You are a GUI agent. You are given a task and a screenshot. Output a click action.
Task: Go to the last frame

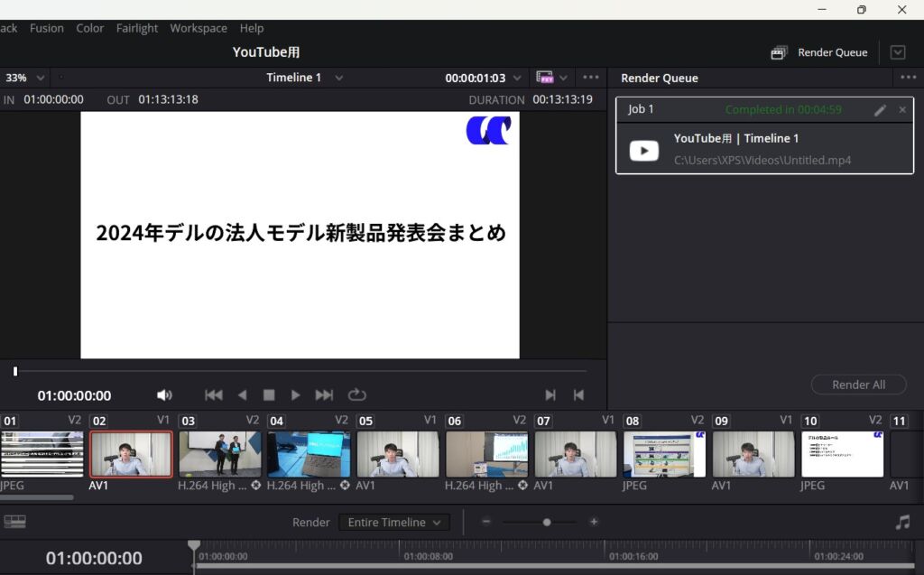tap(324, 395)
